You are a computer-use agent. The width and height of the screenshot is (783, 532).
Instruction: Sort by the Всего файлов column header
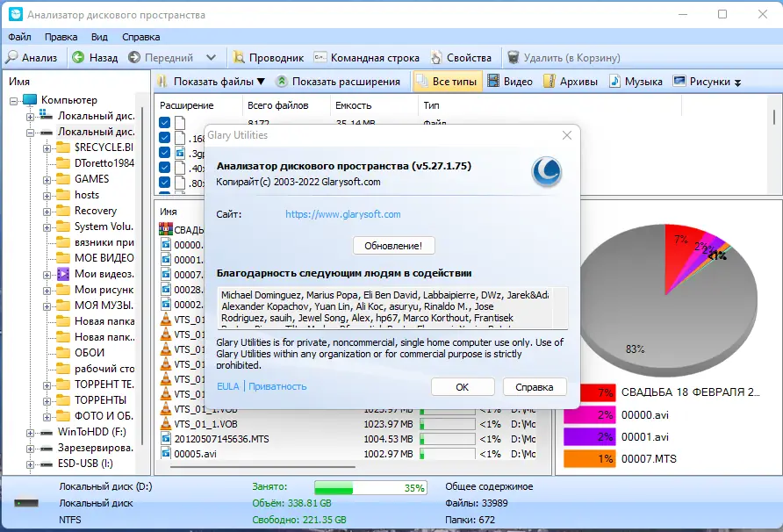[278, 105]
